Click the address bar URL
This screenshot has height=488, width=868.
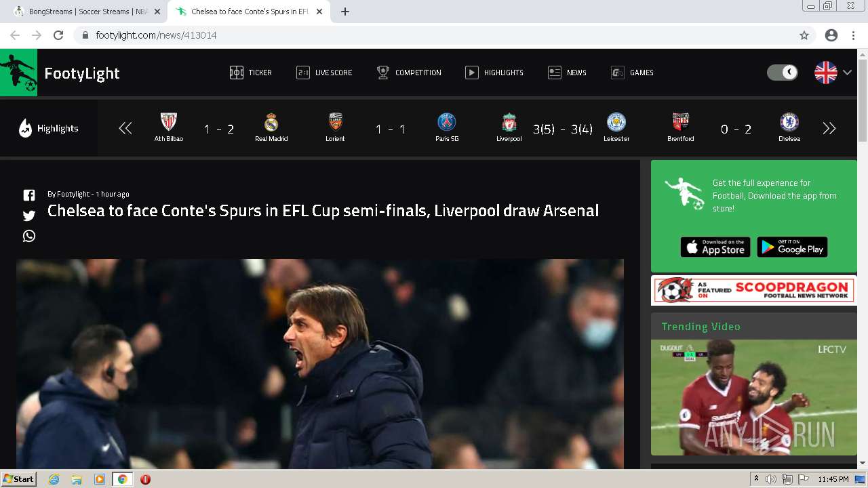click(x=156, y=35)
